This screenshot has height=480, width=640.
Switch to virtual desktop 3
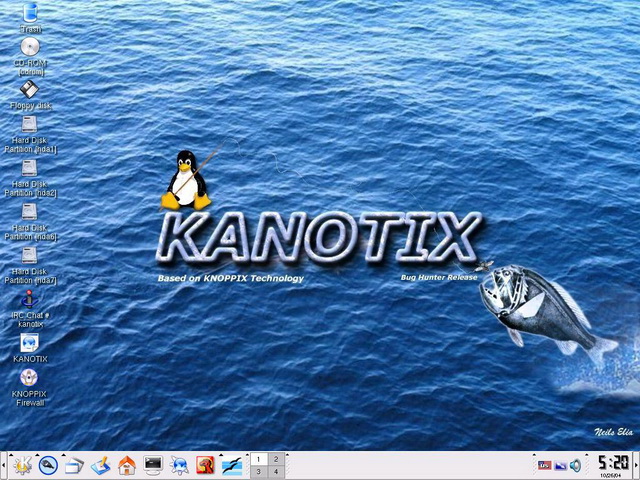(x=258, y=472)
